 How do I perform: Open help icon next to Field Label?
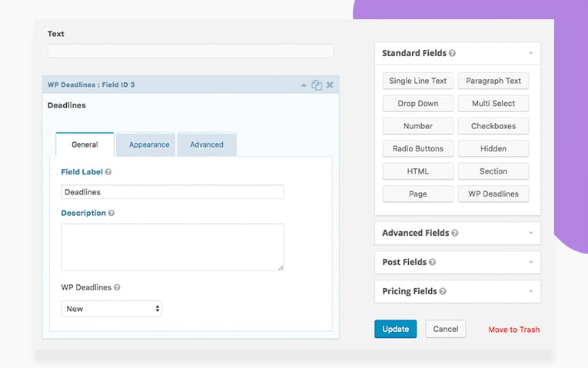[x=108, y=172]
